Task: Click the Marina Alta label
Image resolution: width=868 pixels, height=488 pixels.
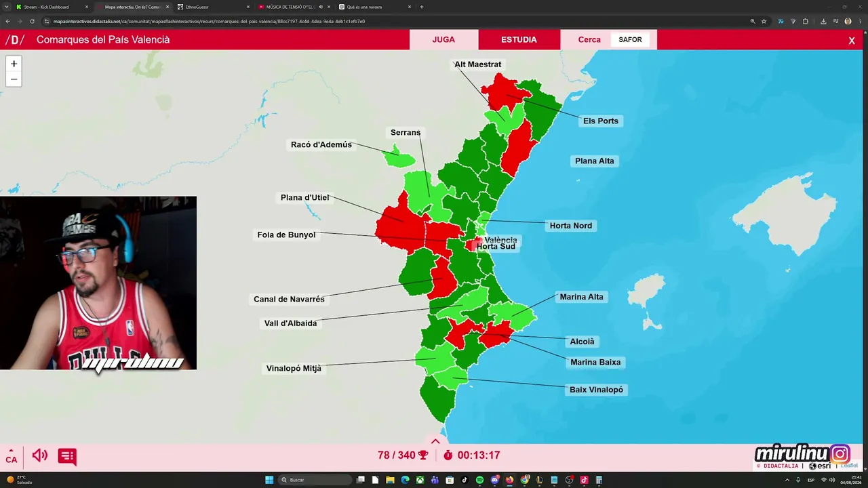Action: (581, 297)
